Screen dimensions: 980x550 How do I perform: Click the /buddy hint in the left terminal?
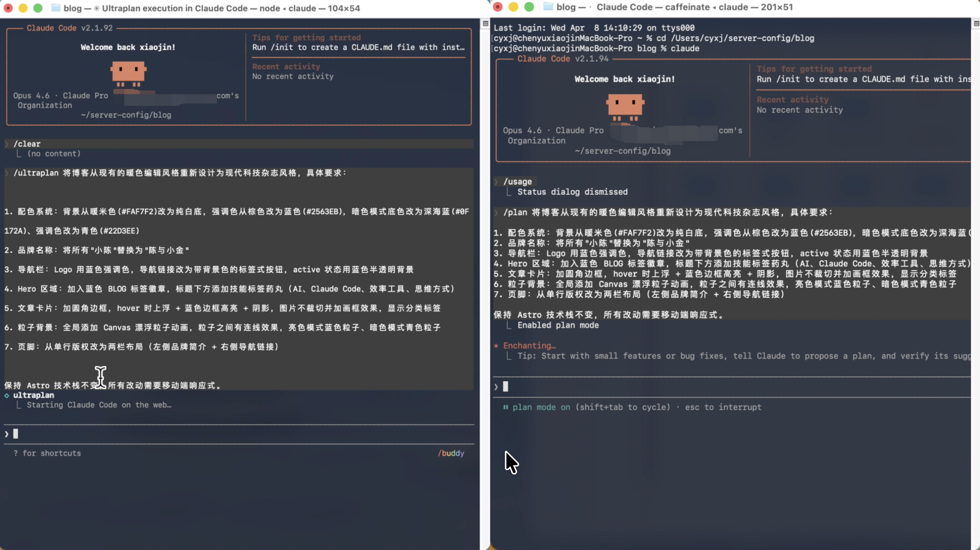pos(451,453)
